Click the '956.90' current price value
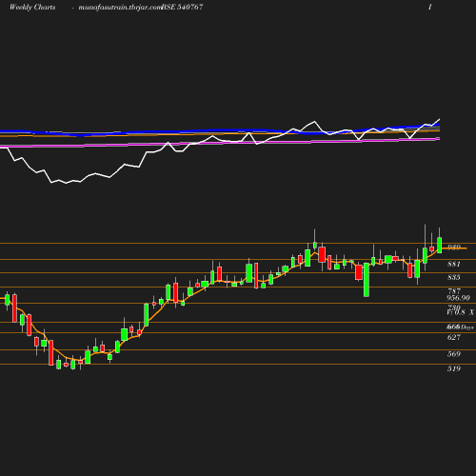476x476 pixels. pyautogui.click(x=458, y=298)
